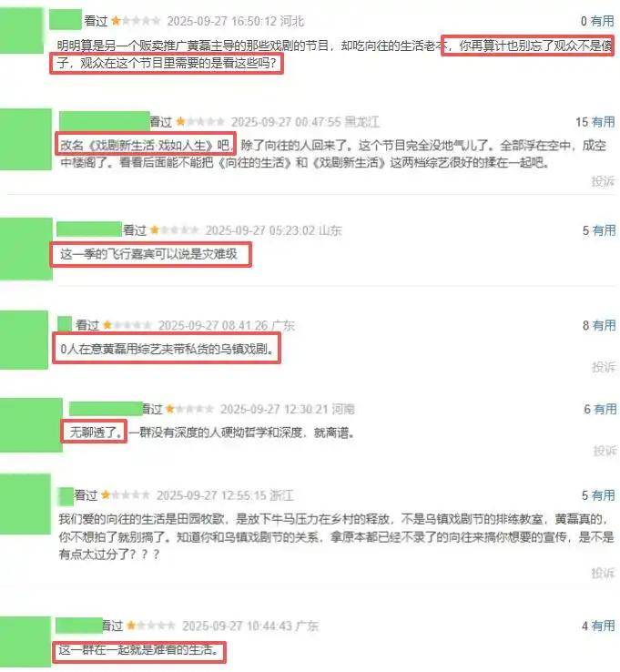620x672 pixels.
Task: Click 有用 on the 浙江 review
Action: [604, 495]
